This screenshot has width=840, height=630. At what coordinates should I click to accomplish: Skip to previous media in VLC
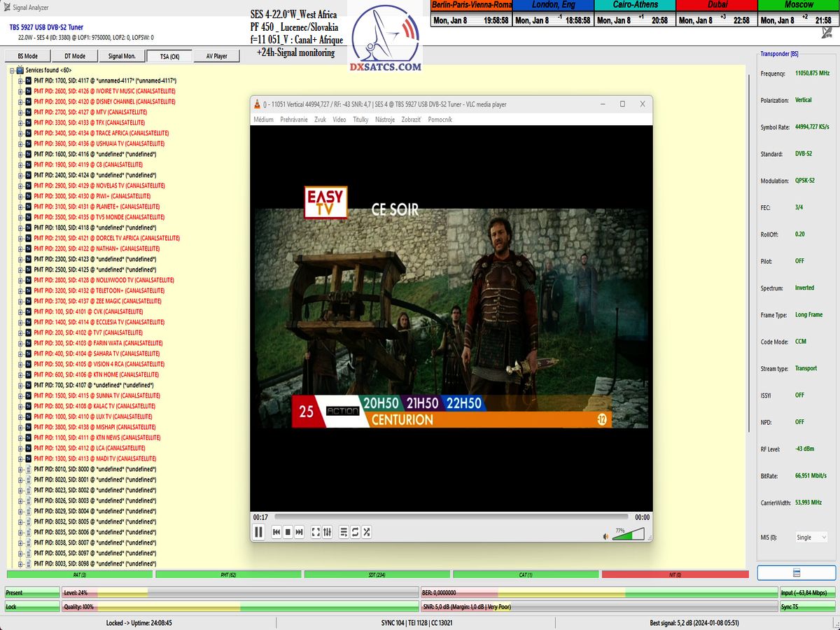click(276, 533)
